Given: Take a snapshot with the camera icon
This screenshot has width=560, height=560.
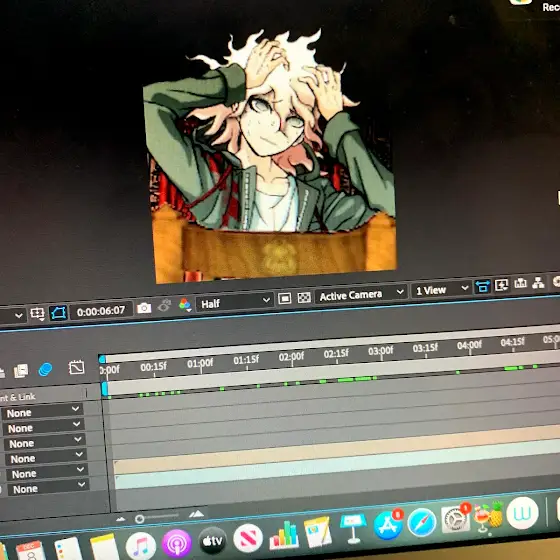Looking at the screenshot, I should click(144, 308).
